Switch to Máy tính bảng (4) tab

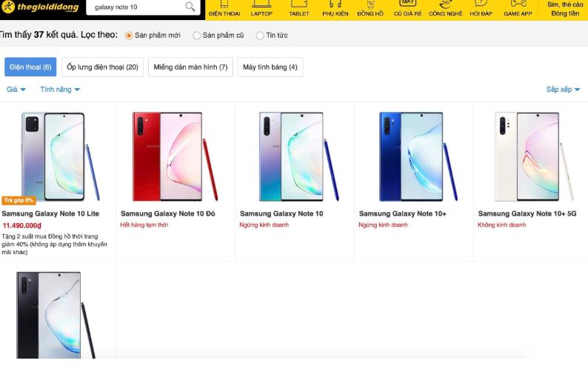[x=270, y=67]
